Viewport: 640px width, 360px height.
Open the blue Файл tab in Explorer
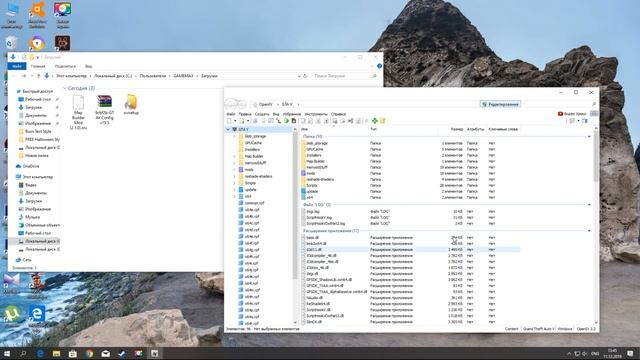coord(17,66)
